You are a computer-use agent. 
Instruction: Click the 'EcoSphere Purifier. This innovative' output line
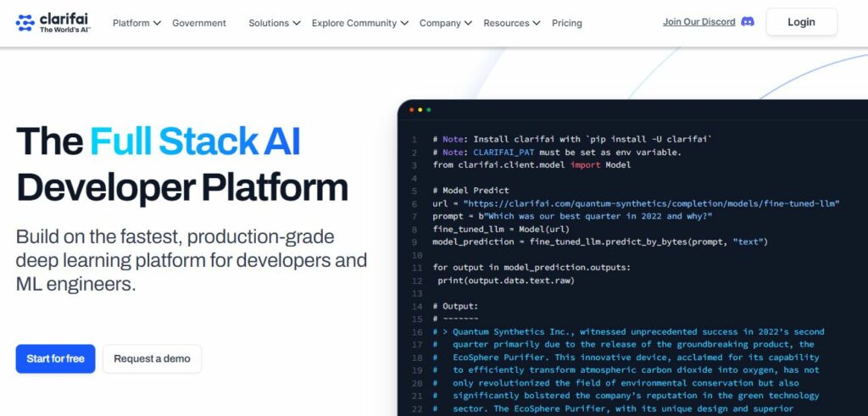626,358
